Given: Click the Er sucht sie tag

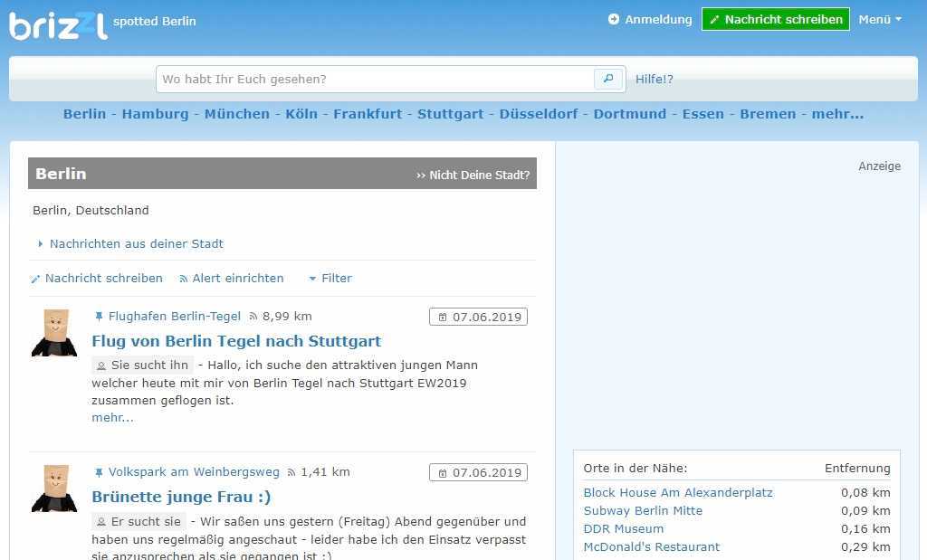Looking at the screenshot, I should tap(139, 522).
